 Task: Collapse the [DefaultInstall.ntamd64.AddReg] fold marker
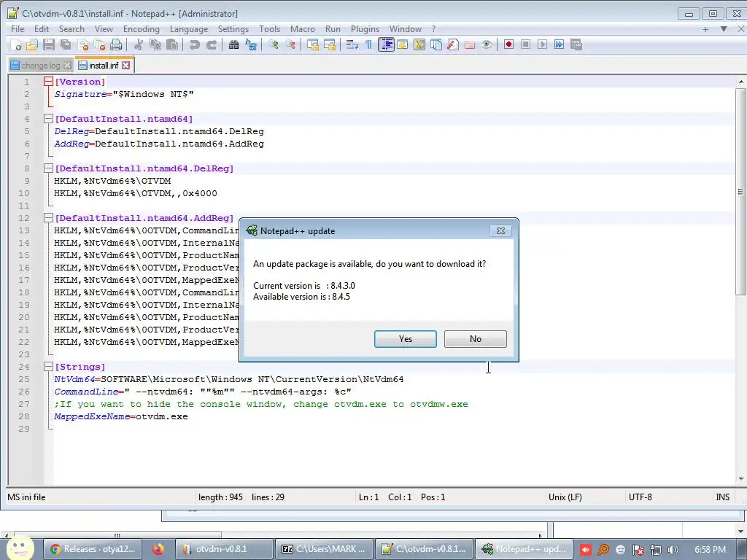pos(48,218)
